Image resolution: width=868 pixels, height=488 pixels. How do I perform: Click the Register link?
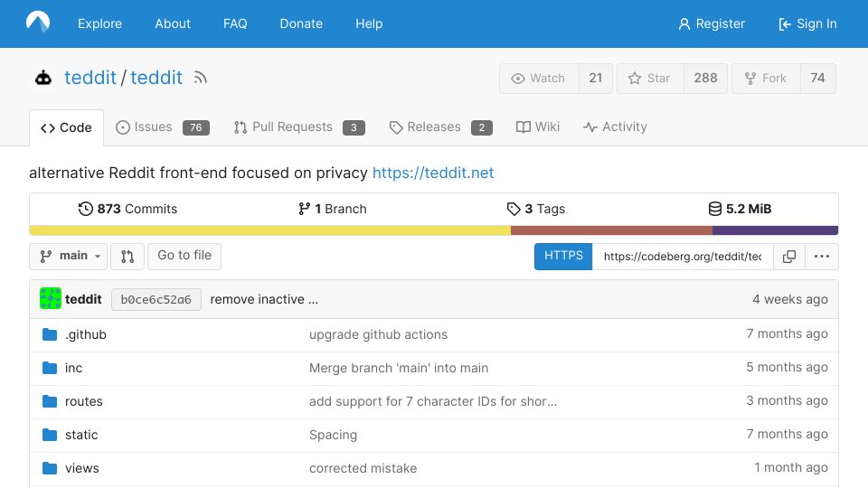pos(712,23)
